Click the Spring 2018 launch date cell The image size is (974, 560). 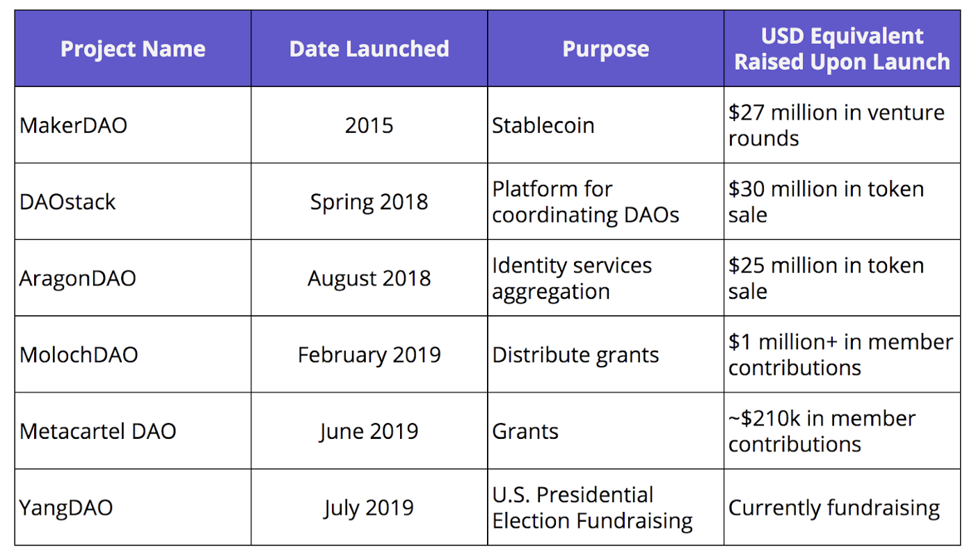[x=369, y=202]
